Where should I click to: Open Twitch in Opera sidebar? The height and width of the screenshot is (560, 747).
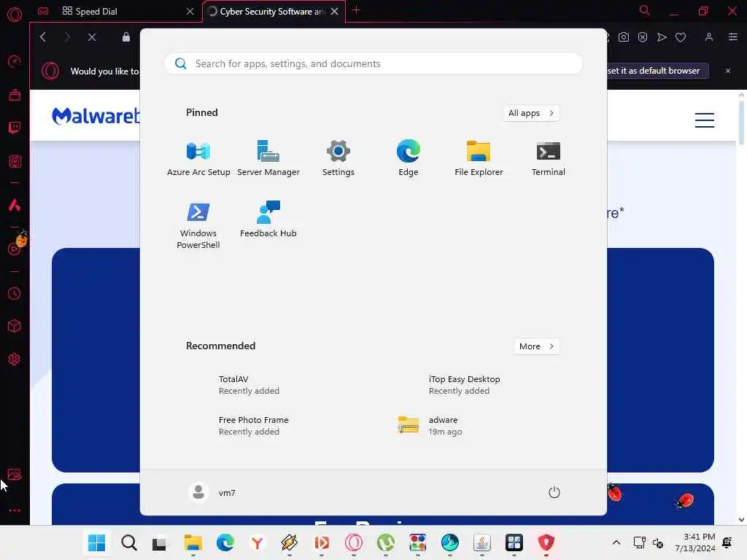15,128
